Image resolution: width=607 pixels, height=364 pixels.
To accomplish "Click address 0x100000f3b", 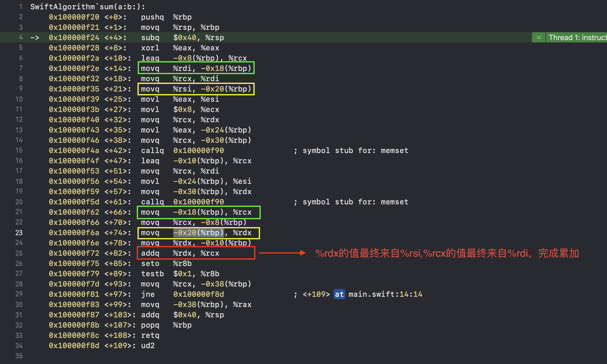I will pyautogui.click(x=74, y=109).
